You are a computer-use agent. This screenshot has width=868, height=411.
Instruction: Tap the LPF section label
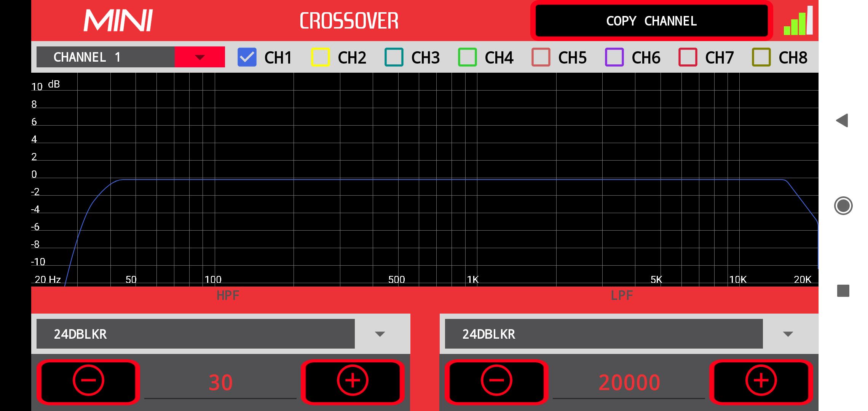(622, 295)
